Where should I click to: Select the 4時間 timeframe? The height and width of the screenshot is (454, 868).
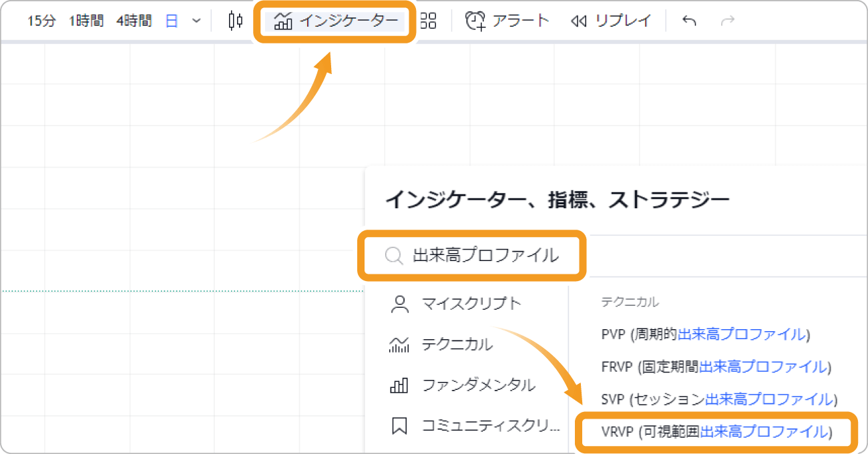(134, 21)
